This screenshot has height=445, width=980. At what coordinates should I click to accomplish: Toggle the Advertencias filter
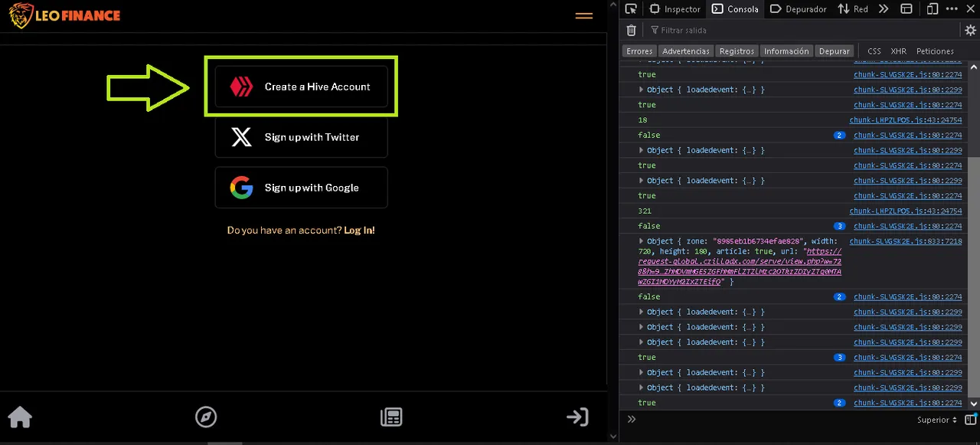(x=686, y=51)
